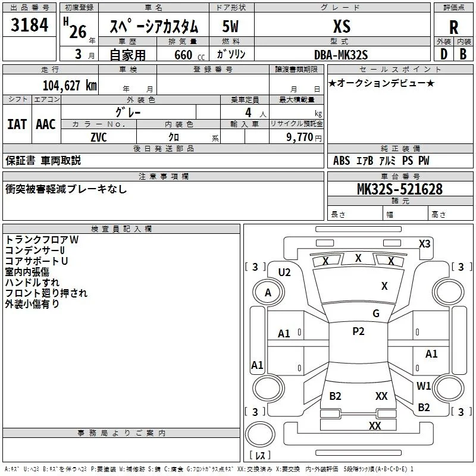
Task: Click the G windshield chip marker
Action: click(x=376, y=314)
